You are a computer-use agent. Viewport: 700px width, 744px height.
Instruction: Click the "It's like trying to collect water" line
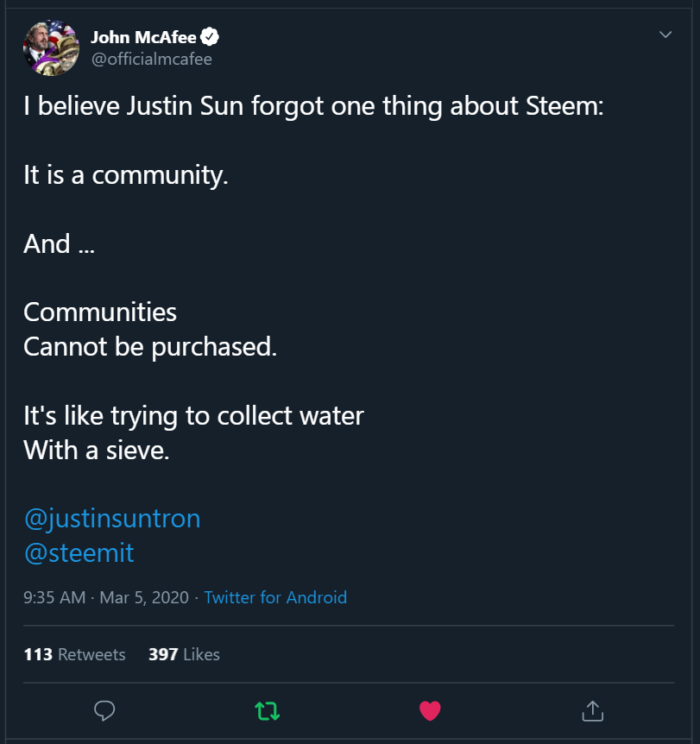pos(193,415)
